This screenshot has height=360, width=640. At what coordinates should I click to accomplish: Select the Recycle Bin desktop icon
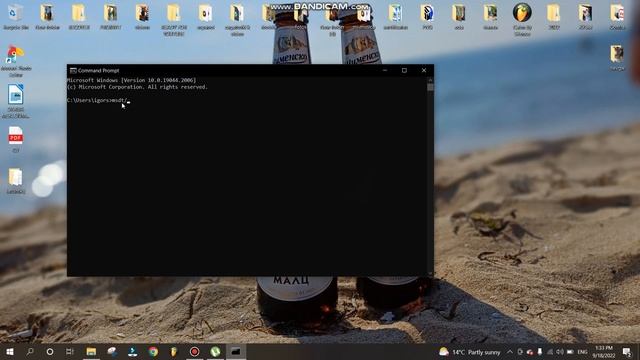[x=16, y=17]
